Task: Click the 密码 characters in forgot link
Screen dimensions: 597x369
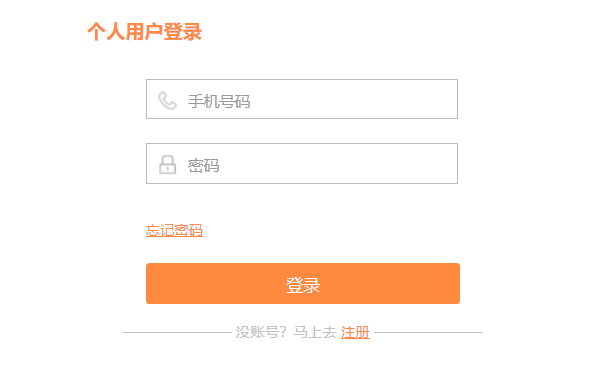Action: tap(189, 230)
